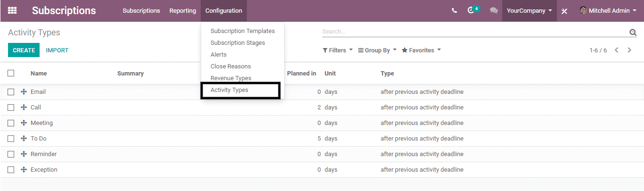This screenshot has height=191, width=644.
Task: Click the search magnifier icon
Action: [x=633, y=32]
